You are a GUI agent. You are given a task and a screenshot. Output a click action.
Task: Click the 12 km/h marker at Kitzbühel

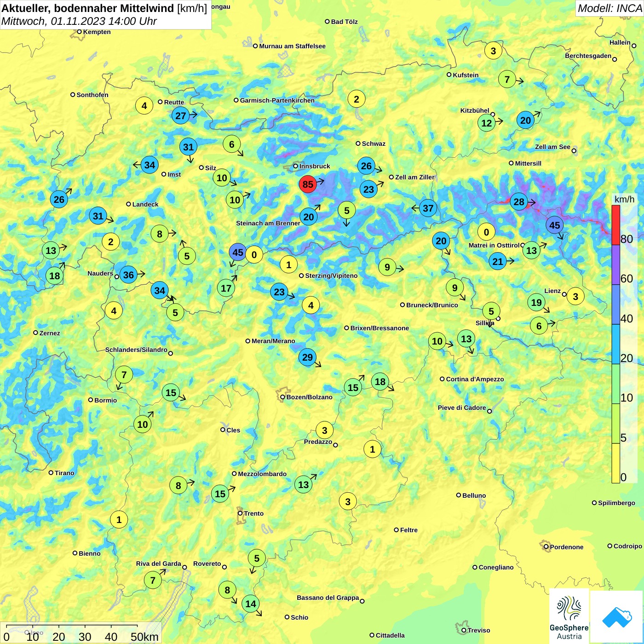487,123
